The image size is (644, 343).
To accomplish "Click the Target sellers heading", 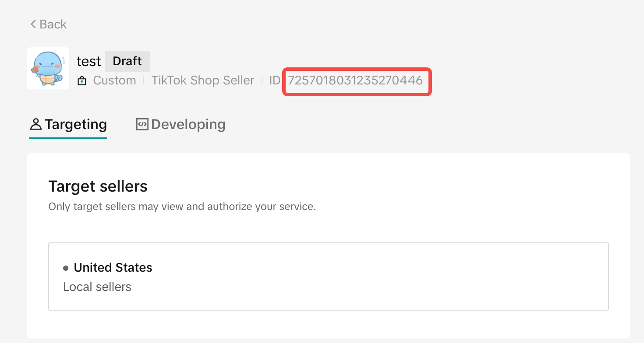I will 98,186.
